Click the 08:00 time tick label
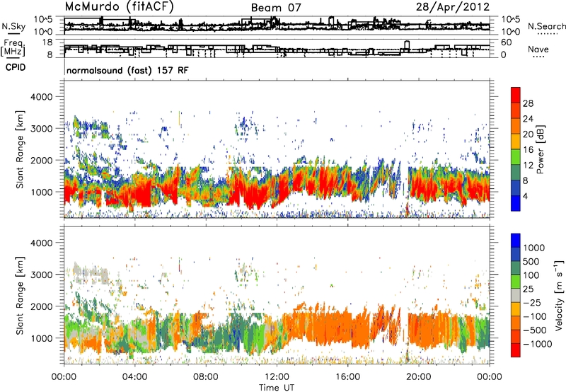Viewport: 566px width, 392px height. coord(206,377)
